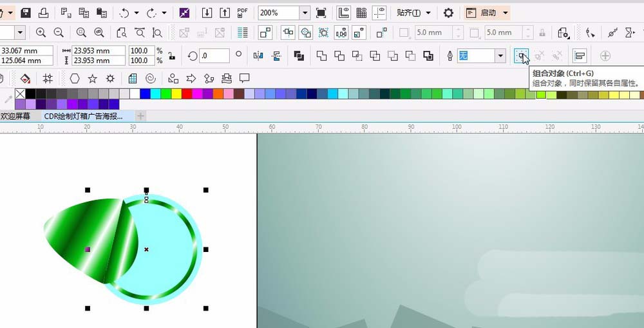Select the Polygon hexagon tool
Image resolution: width=644 pixels, height=328 pixels.
coord(74,78)
